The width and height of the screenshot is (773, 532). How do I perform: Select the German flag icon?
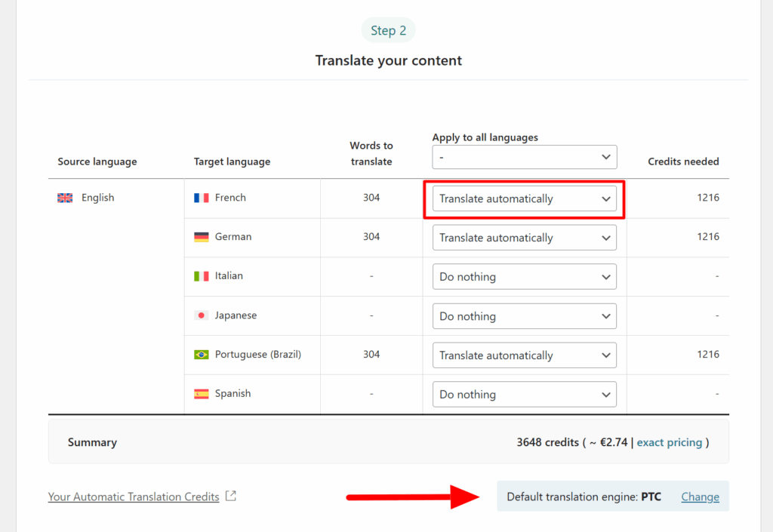click(x=200, y=236)
